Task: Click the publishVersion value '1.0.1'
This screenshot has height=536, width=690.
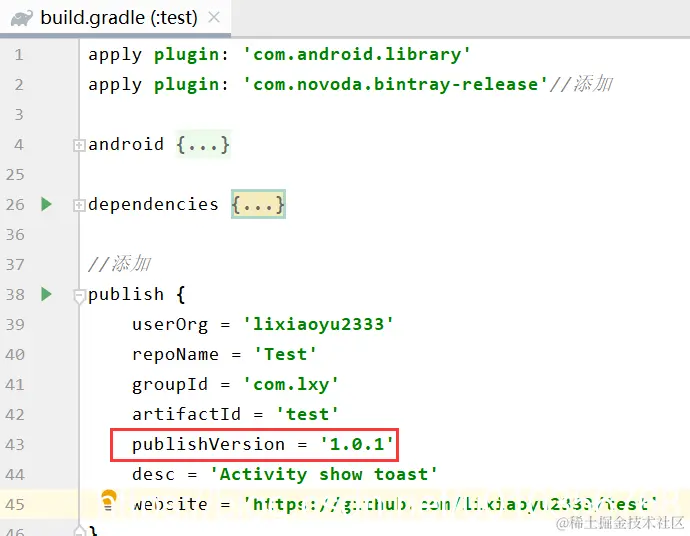Action: pos(357,444)
